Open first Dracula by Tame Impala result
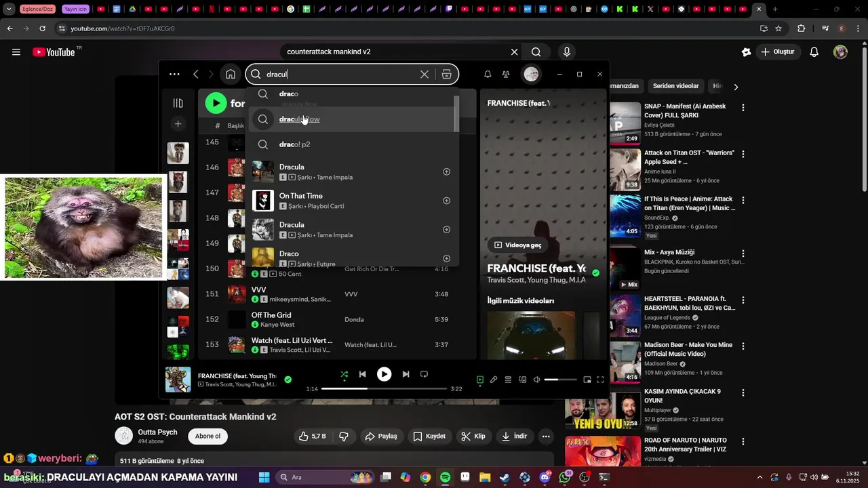The height and width of the screenshot is (488, 868). [353, 172]
